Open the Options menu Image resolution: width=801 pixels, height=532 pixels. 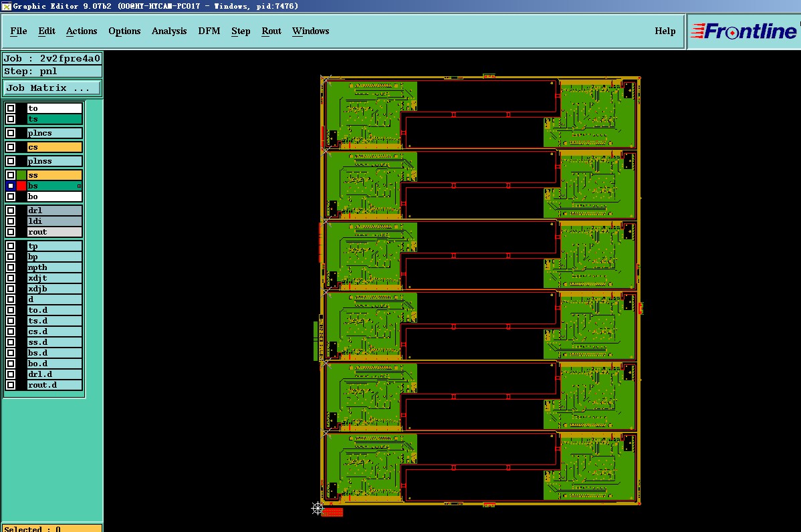pyautogui.click(x=124, y=31)
